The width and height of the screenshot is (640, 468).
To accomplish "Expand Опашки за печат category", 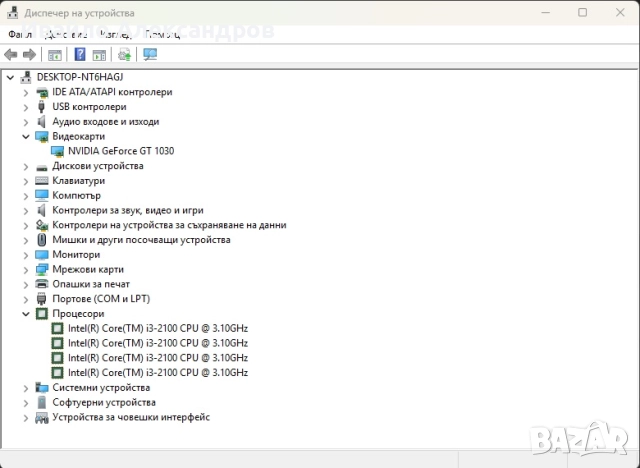I will pyautogui.click(x=26, y=284).
